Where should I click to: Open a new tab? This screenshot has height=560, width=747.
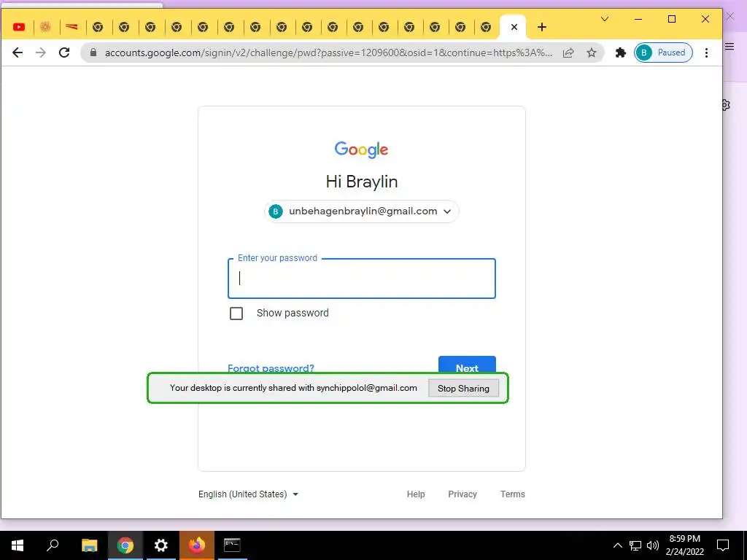click(542, 27)
